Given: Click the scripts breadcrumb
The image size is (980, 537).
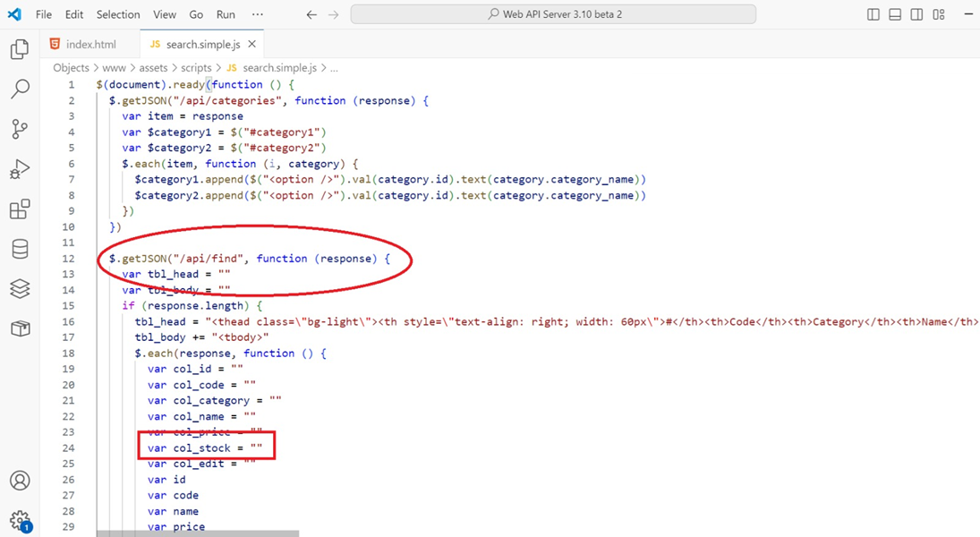Looking at the screenshot, I should [196, 67].
